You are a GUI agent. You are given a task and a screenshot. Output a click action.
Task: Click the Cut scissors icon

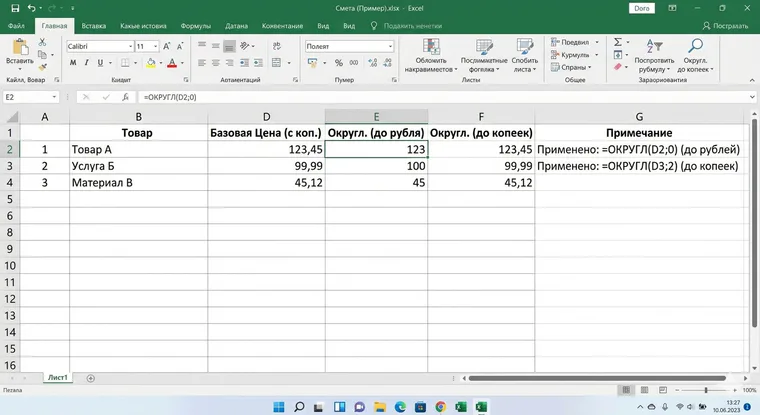[43, 43]
